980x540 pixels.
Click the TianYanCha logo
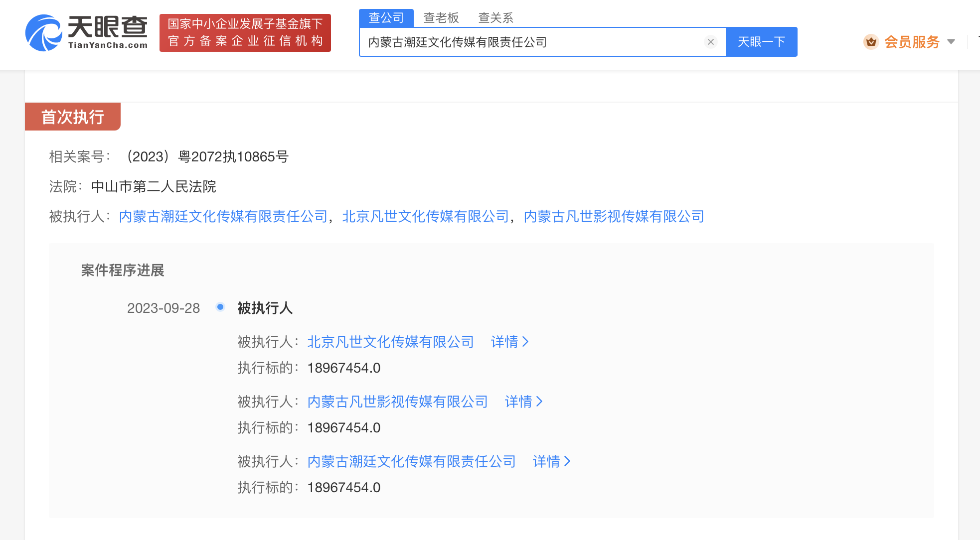point(87,32)
